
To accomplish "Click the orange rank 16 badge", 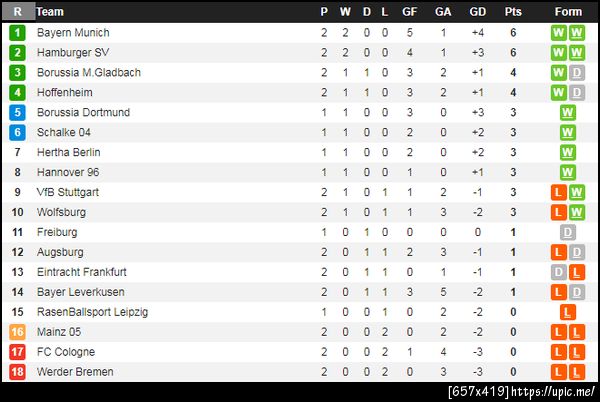I will coord(17,332).
